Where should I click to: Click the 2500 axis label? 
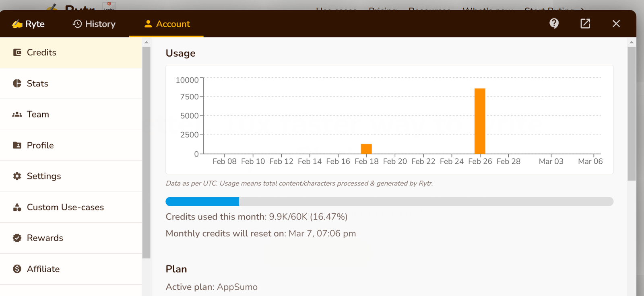pyautogui.click(x=189, y=135)
